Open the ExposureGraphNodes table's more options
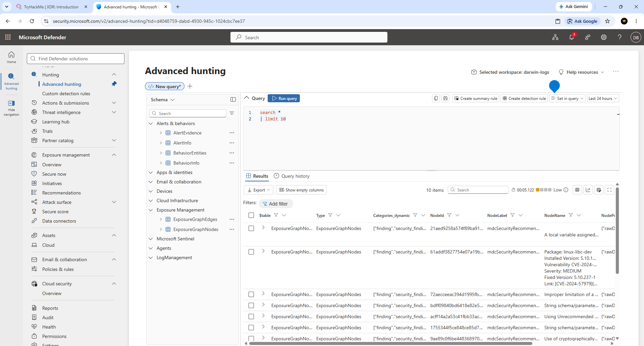 232,229
